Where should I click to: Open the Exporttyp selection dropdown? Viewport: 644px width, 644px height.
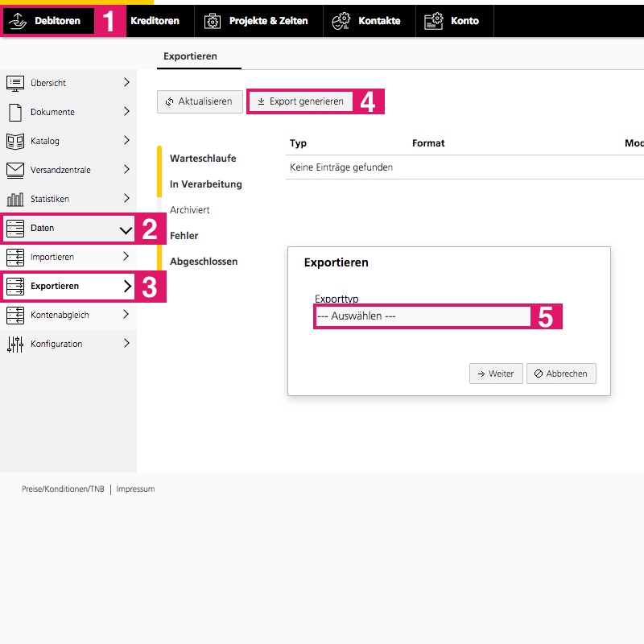(x=423, y=316)
